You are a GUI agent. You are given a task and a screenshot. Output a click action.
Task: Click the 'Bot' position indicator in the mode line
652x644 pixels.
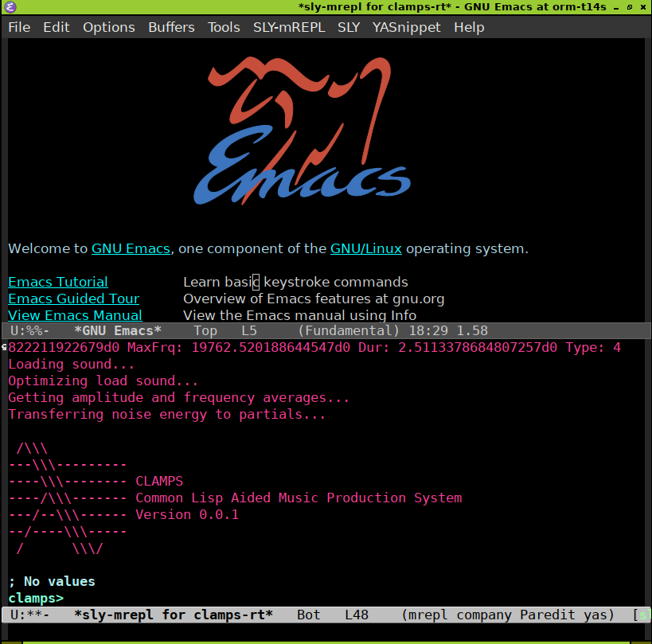309,615
